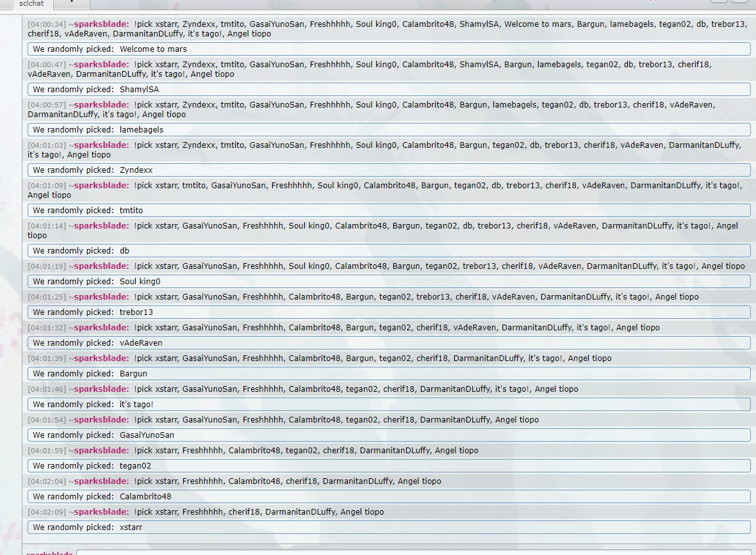Select the 'ShamylSA' random pick result
The width and height of the screenshot is (756, 555).
pyautogui.click(x=389, y=90)
